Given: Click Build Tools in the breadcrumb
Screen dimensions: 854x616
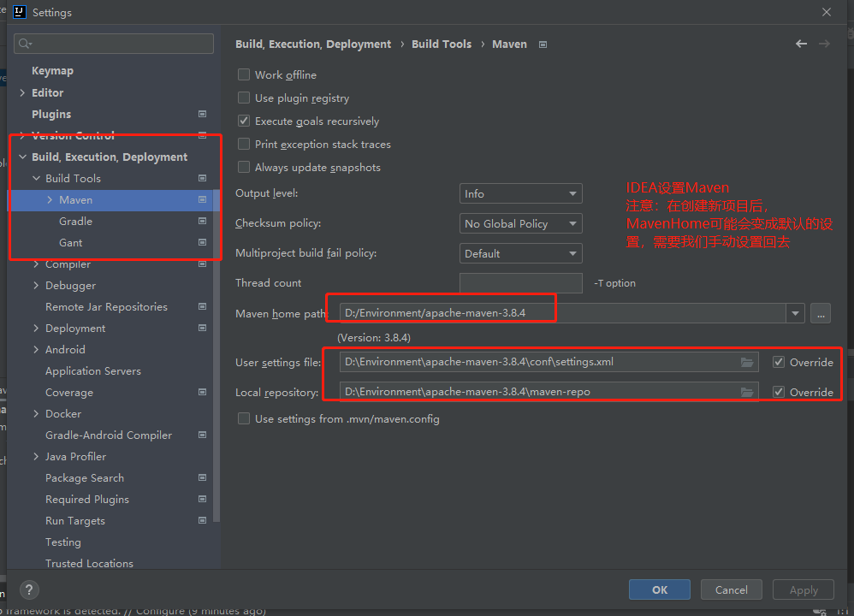Looking at the screenshot, I should pyautogui.click(x=442, y=44).
